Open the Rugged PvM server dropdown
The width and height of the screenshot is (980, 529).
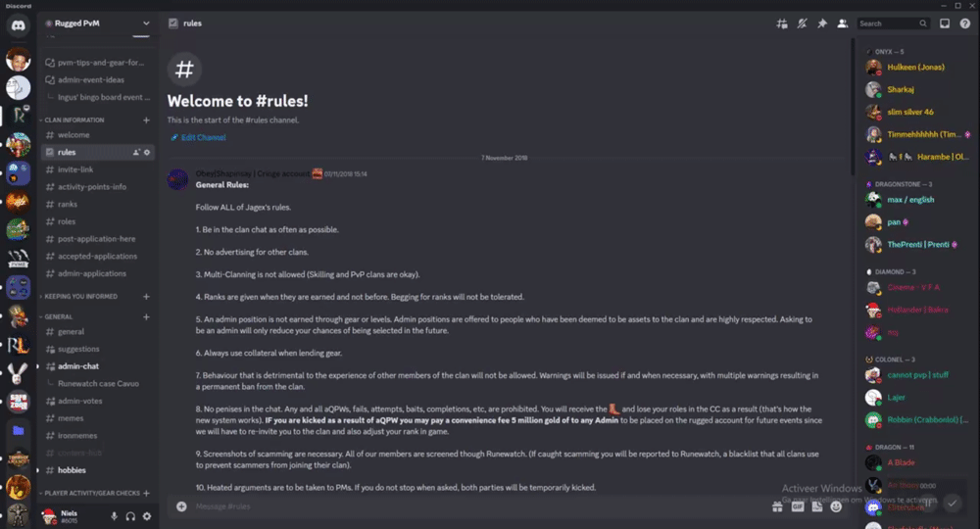(97, 24)
